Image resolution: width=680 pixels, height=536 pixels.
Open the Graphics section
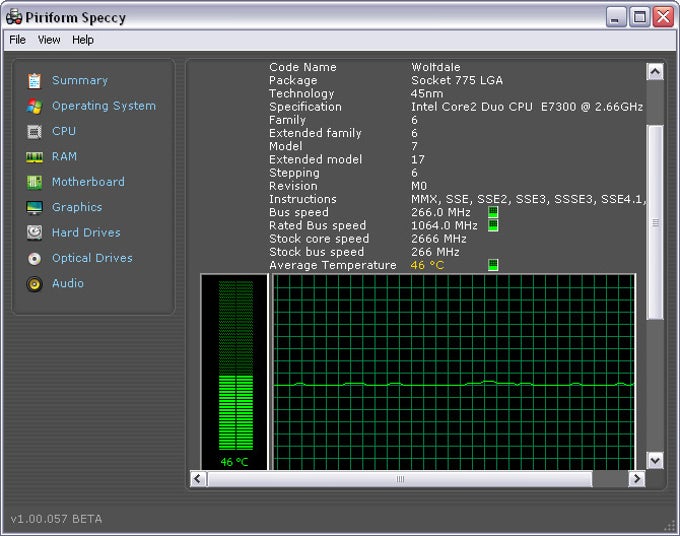[x=77, y=207]
